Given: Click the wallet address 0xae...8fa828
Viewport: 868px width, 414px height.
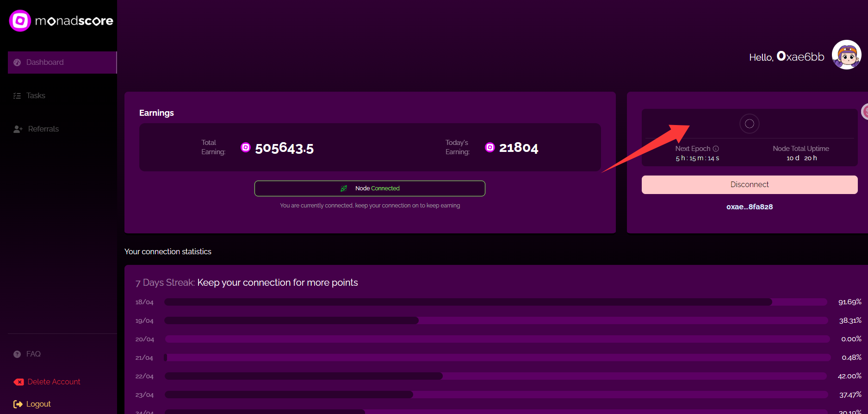Looking at the screenshot, I should coord(749,207).
